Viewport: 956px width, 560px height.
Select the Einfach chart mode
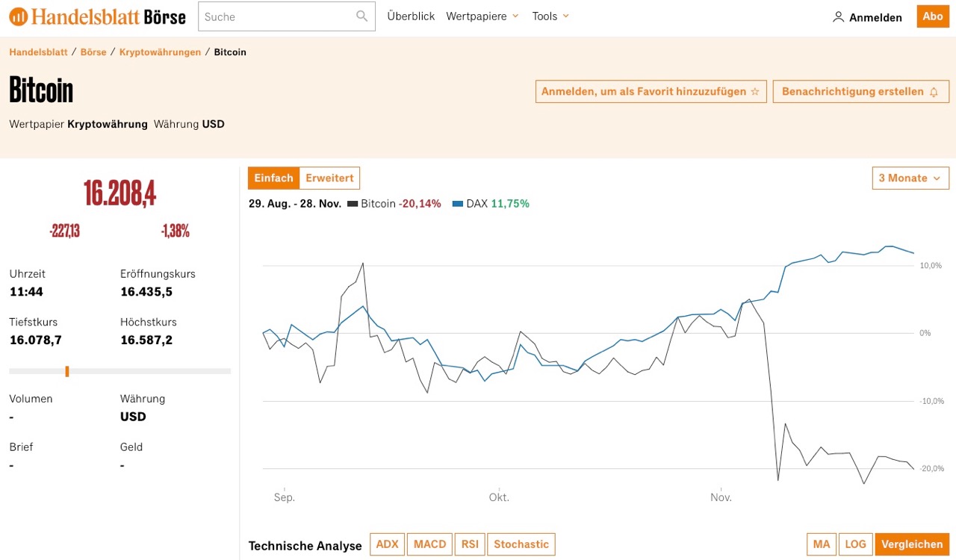(x=273, y=178)
